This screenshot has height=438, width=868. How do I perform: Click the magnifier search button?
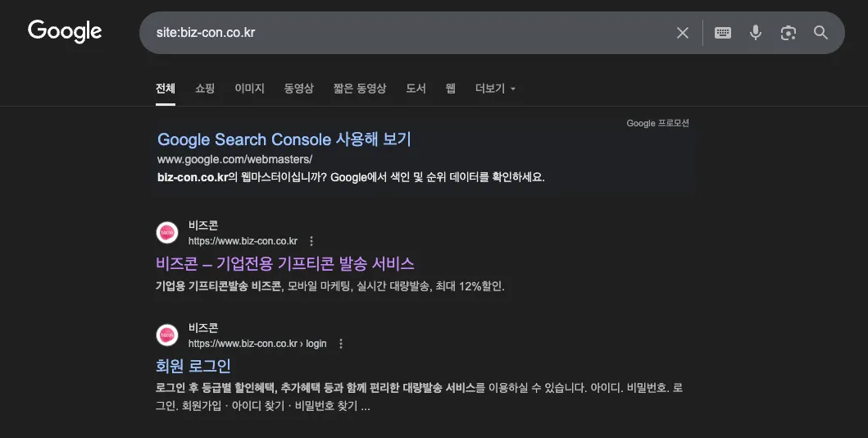pos(821,33)
